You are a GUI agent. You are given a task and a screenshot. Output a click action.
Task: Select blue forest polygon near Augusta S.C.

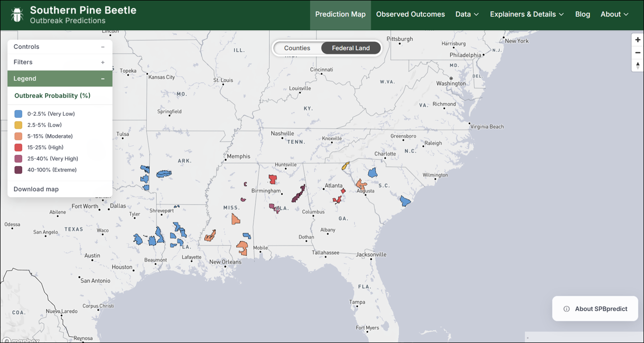pos(373,173)
